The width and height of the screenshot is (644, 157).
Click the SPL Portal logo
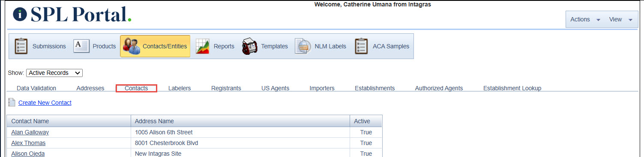tap(72, 15)
